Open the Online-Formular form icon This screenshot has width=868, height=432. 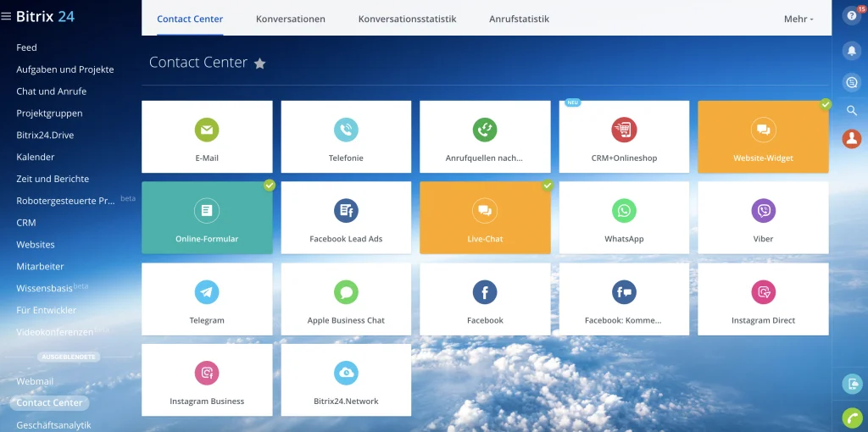(x=207, y=211)
